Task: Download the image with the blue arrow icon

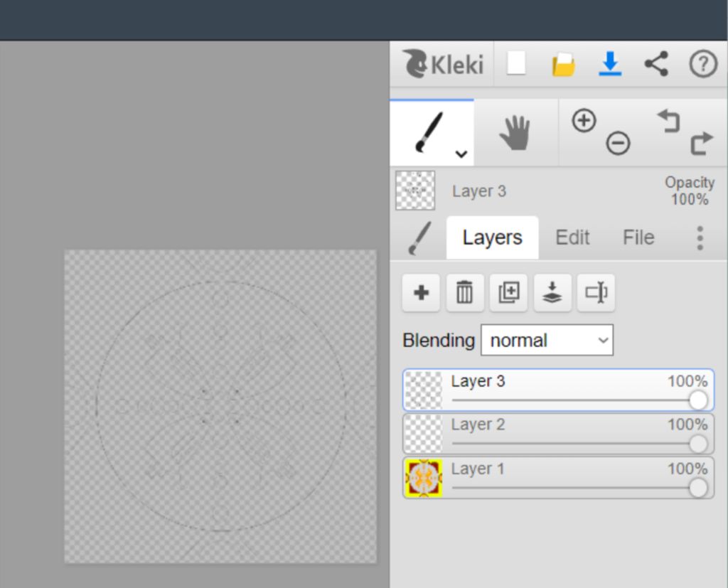Action: 609,63
